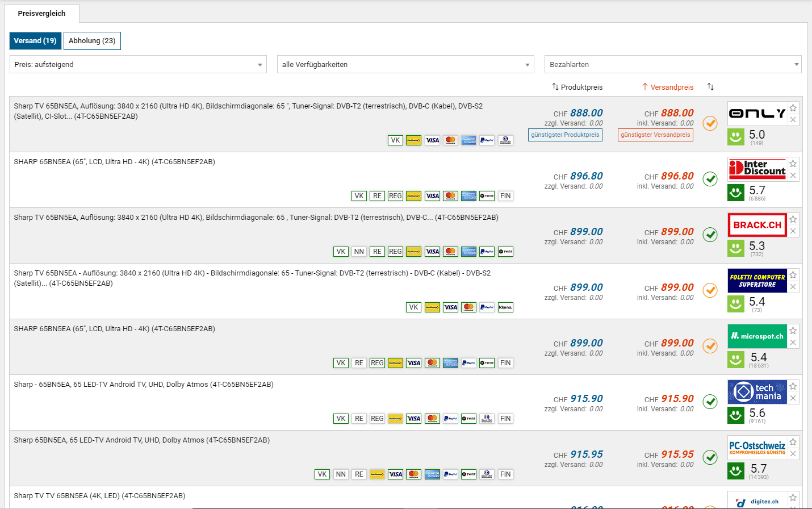The image size is (812, 509).
Task: Click the green smiley rating icon for techmania
Action: tap(736, 415)
